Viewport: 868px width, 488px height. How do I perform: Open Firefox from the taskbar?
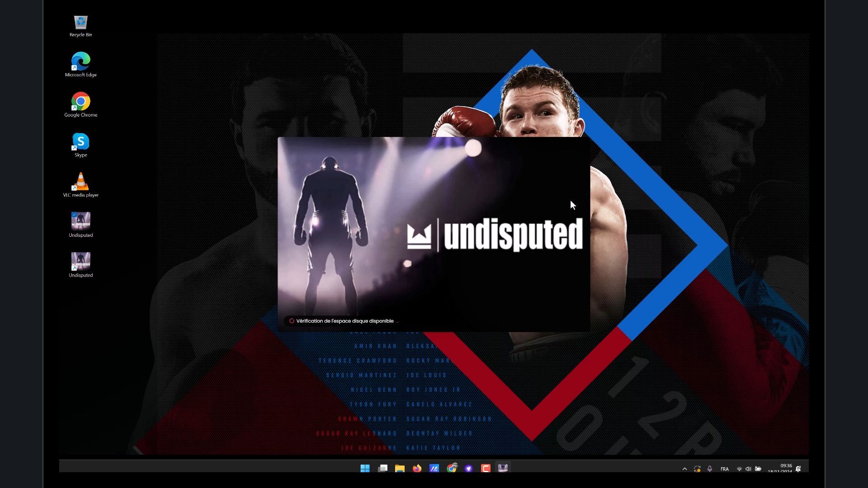click(417, 468)
